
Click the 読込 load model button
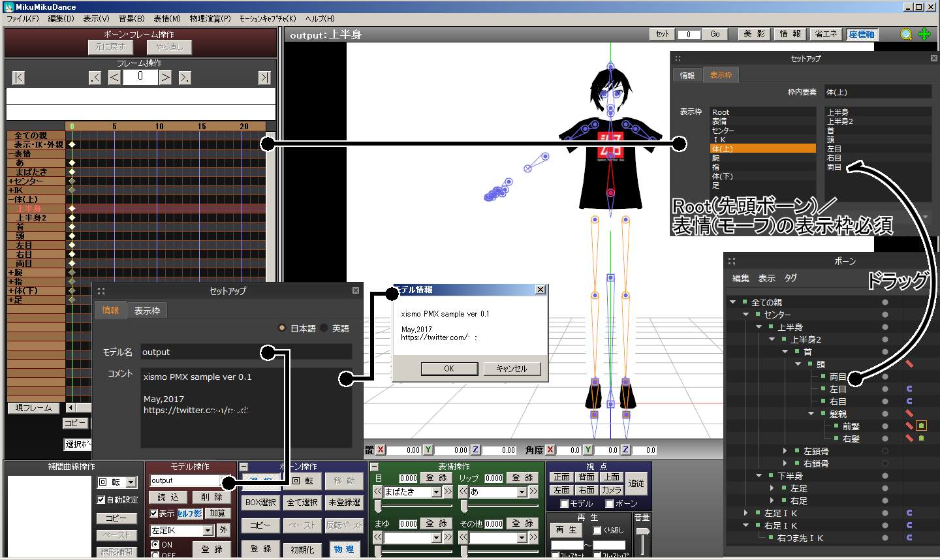pyautogui.click(x=168, y=497)
